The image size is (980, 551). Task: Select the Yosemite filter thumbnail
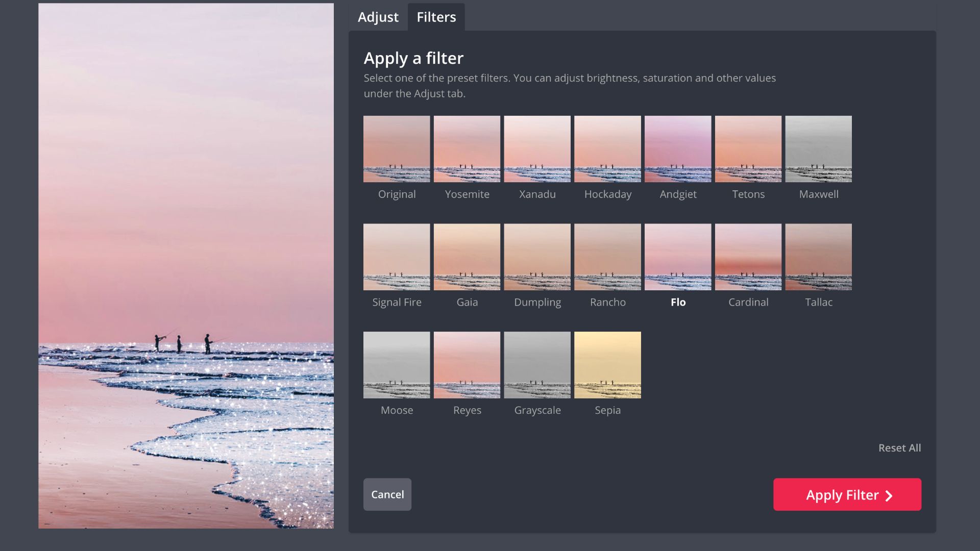(x=467, y=149)
